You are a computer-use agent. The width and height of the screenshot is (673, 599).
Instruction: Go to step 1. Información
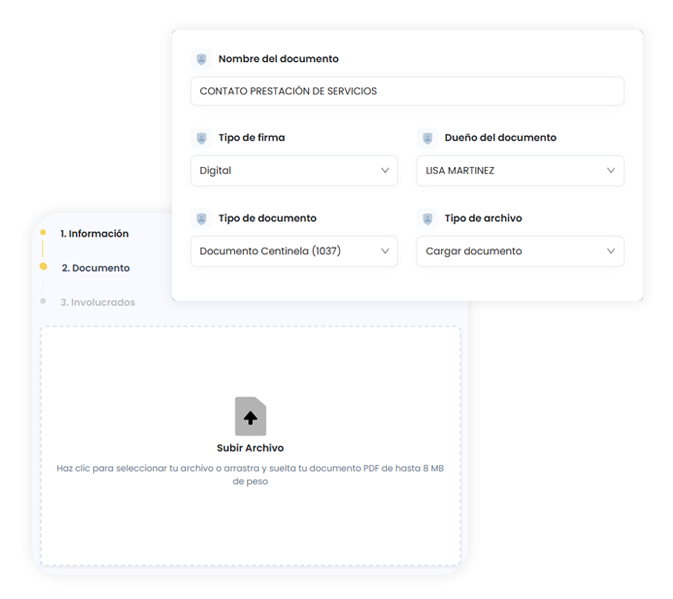(94, 234)
